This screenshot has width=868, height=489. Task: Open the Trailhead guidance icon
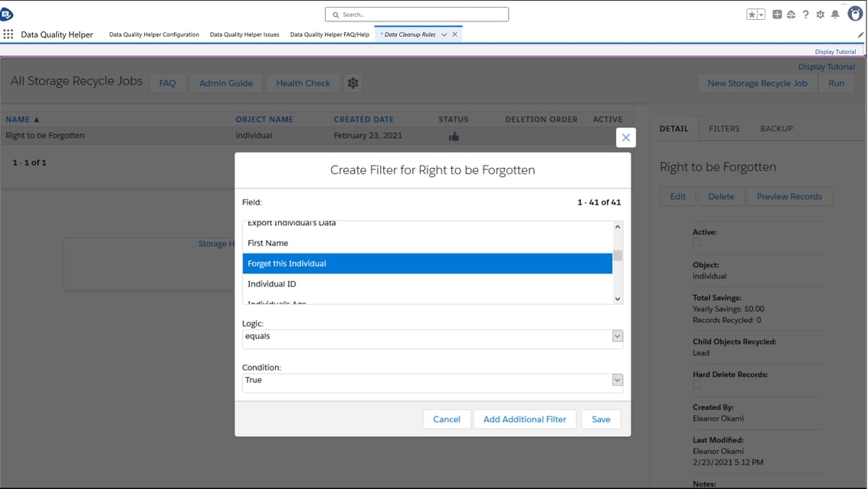pyautogui.click(x=791, y=15)
